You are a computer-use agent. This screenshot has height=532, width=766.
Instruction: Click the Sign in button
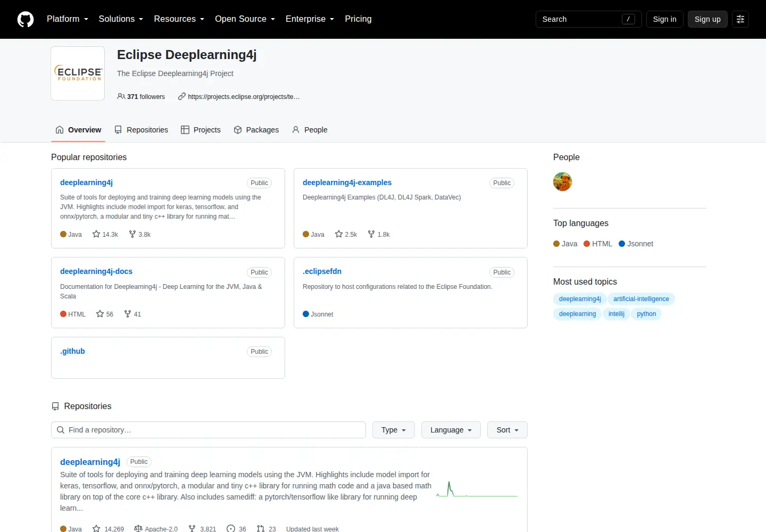pyautogui.click(x=665, y=19)
